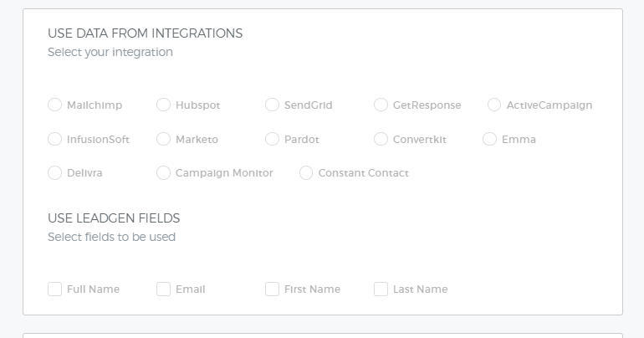The height and width of the screenshot is (338, 644).
Task: Tick the First Name checkbox
Action: [273, 289]
